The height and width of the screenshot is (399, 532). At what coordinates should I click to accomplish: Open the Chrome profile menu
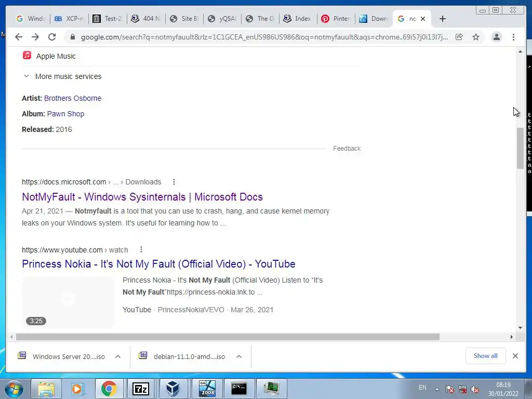tap(496, 37)
